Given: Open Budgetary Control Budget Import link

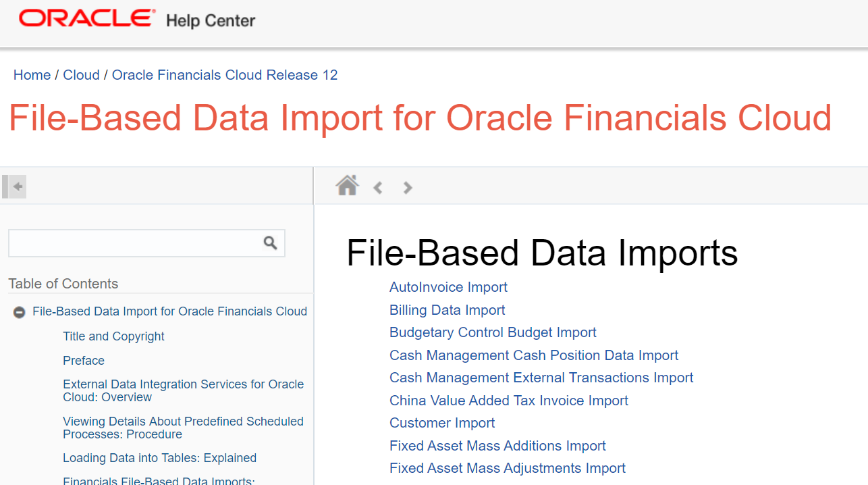Looking at the screenshot, I should pyautogui.click(x=493, y=332).
